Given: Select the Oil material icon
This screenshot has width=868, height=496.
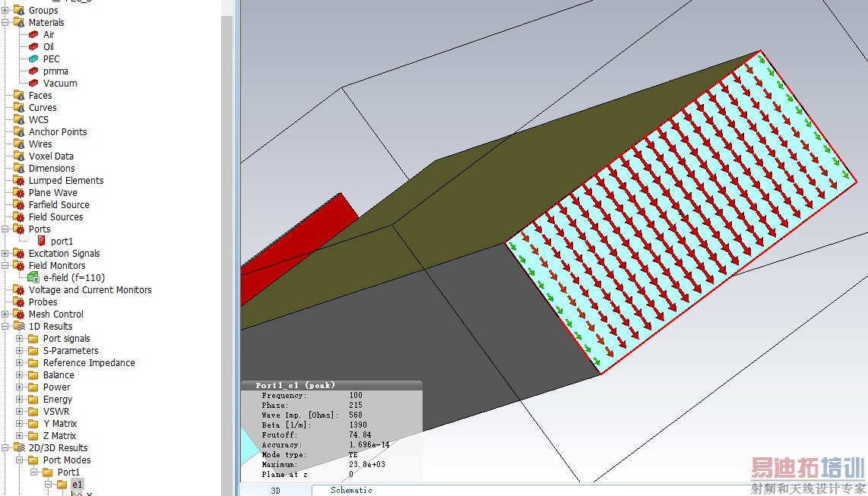Looking at the screenshot, I should point(33,46).
